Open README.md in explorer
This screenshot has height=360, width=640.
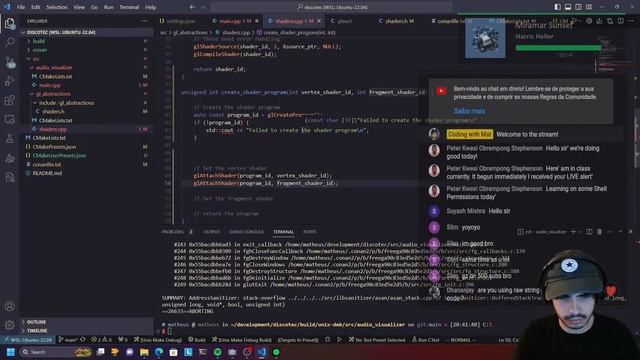(x=47, y=173)
